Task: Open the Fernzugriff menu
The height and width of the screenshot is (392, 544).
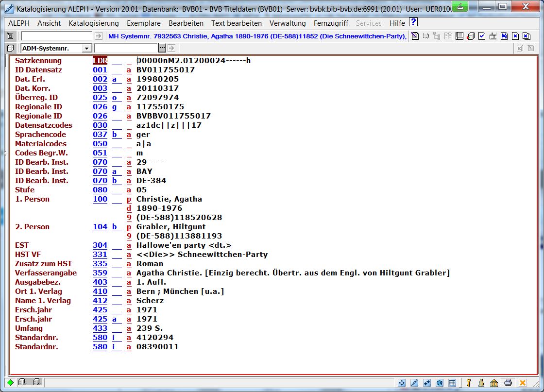Action: point(331,23)
